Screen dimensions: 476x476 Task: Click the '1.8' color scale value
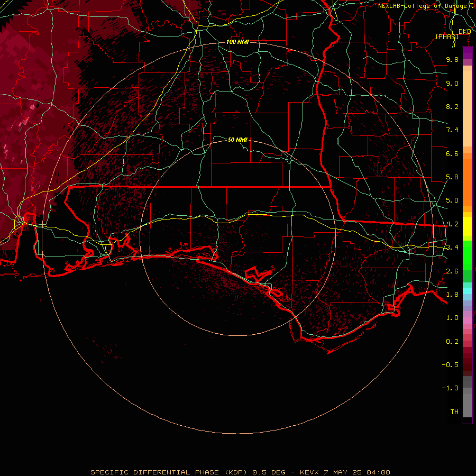(452, 295)
